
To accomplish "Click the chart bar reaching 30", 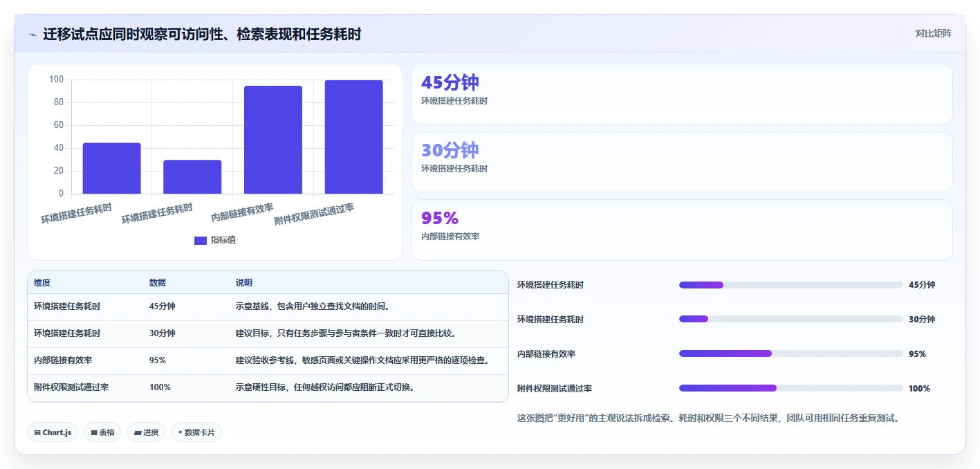I will (x=192, y=176).
